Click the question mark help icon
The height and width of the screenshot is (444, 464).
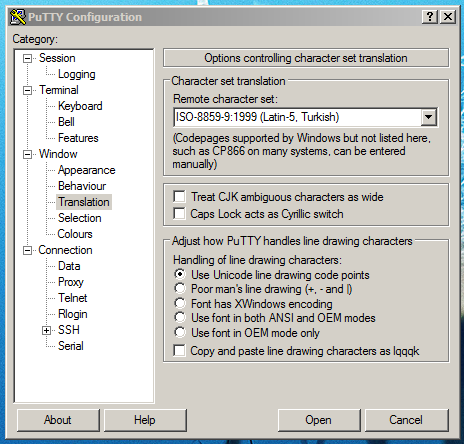click(430, 17)
